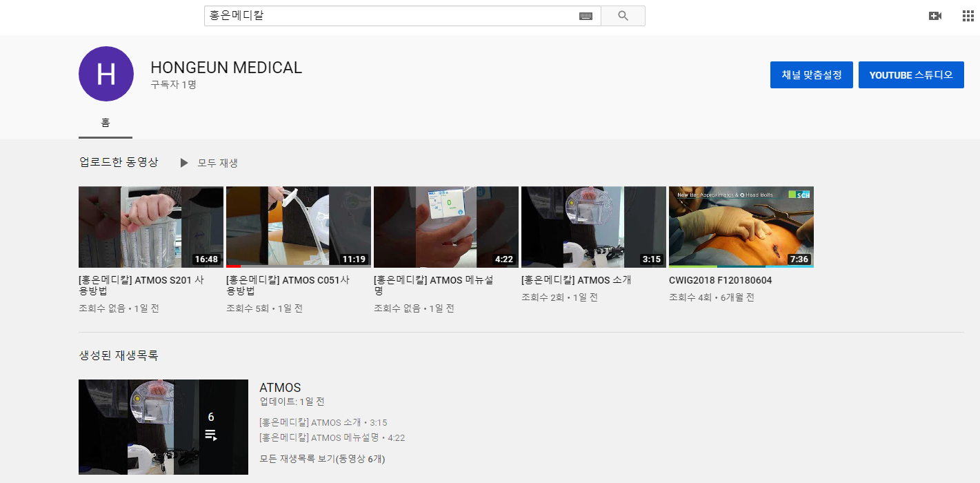Open YOUTUBE 스튜디오 button
The image size is (980, 483).
911,75
